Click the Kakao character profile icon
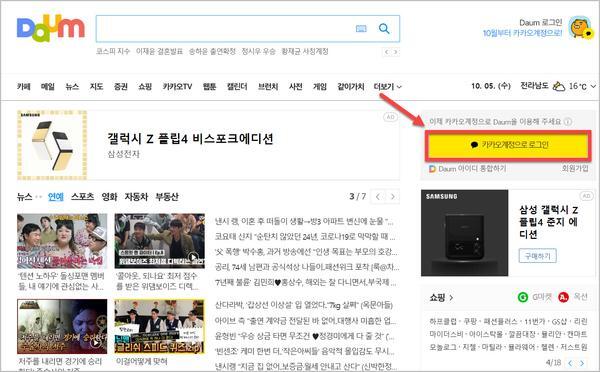 click(580, 28)
